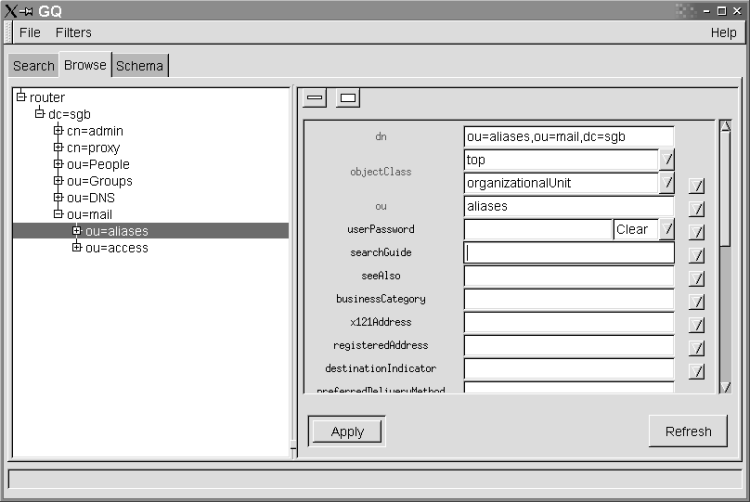Click the arrow button beside the x121Address row
Screen dimensions: 750x502
(697, 325)
